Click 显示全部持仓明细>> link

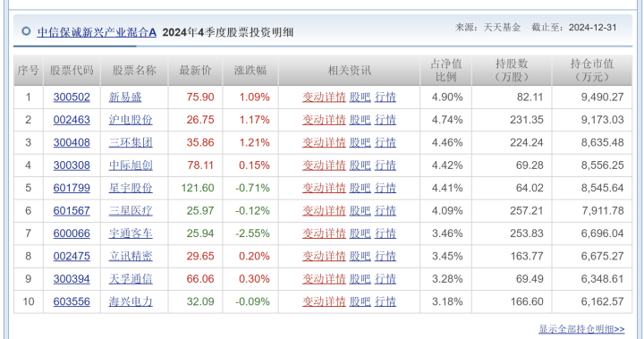click(581, 329)
